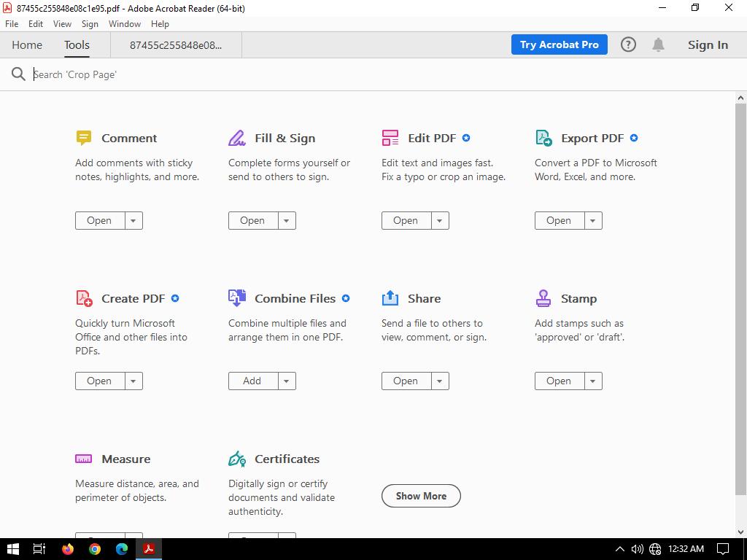Open the notifications bell

(x=658, y=44)
